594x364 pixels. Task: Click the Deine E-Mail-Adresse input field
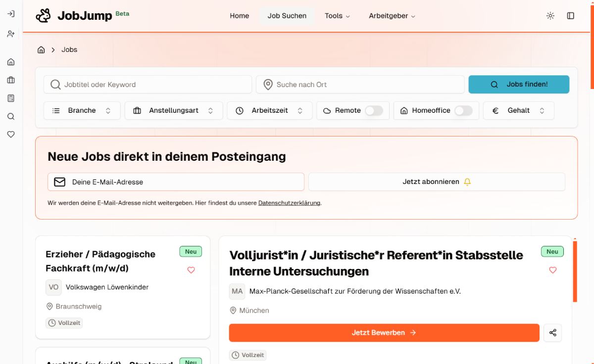coord(176,182)
